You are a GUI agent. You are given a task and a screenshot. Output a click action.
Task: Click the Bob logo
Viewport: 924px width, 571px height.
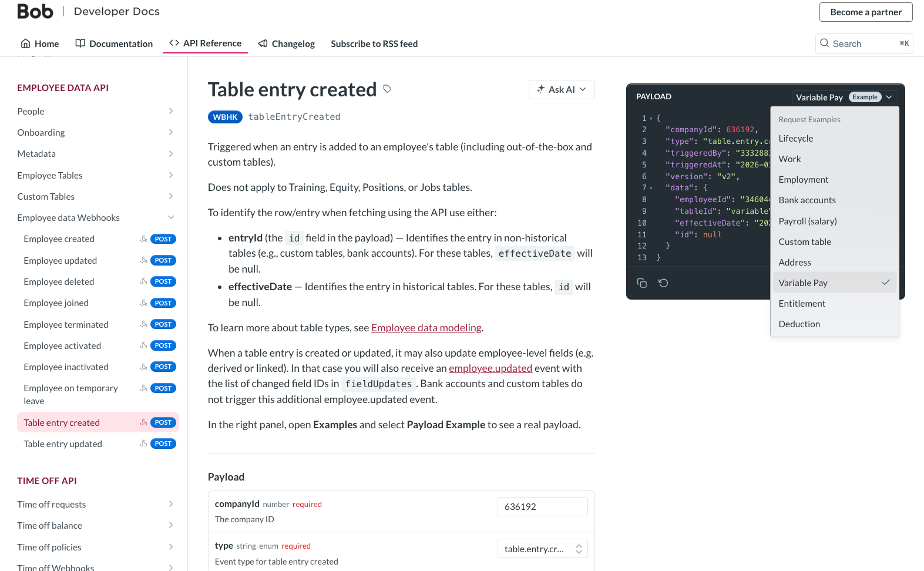35,11
